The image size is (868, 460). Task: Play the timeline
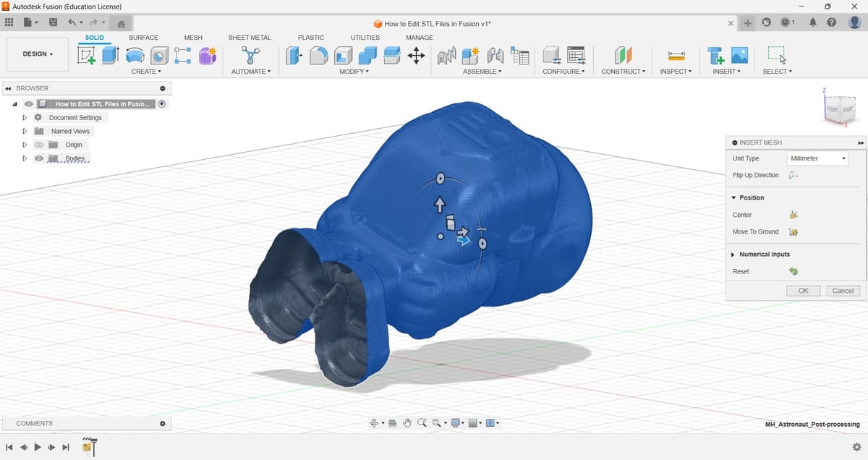[x=38, y=448]
